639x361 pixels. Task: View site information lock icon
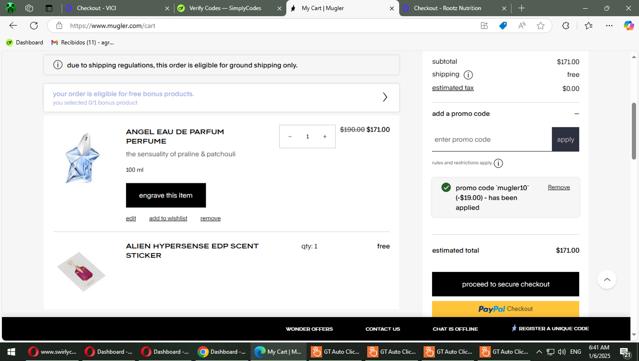pos(59,26)
